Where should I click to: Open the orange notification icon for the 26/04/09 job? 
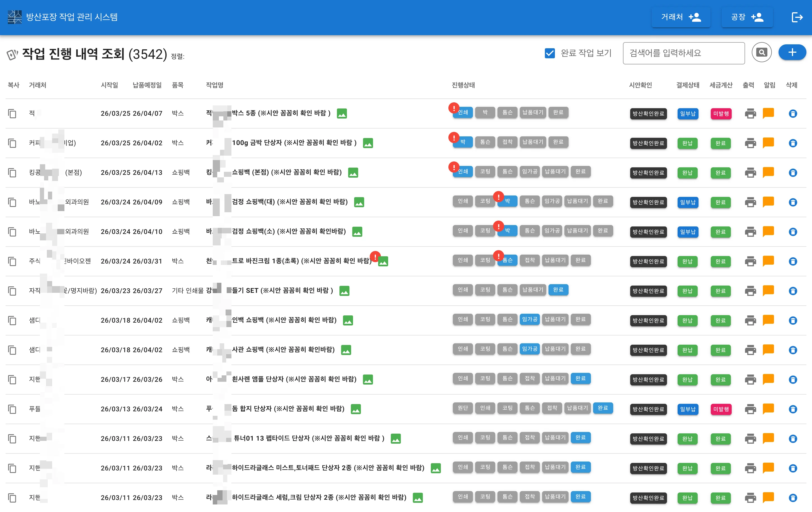click(768, 202)
